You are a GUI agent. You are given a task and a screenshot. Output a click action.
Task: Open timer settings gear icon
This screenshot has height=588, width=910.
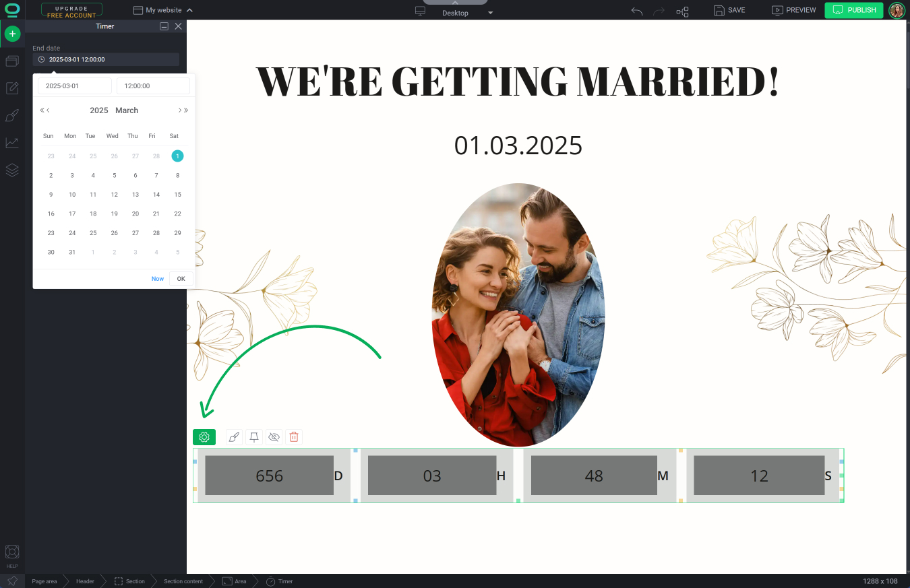[x=204, y=437]
